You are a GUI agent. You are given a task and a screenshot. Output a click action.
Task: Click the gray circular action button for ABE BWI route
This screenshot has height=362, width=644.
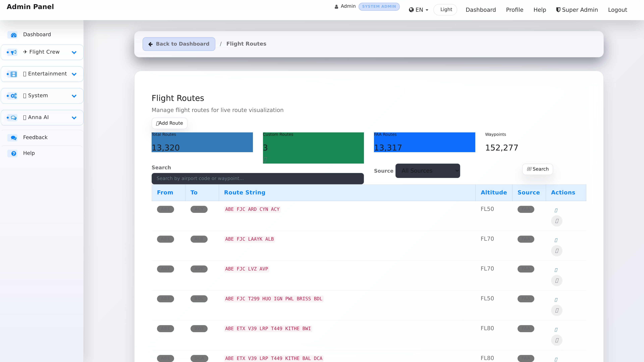(557, 340)
